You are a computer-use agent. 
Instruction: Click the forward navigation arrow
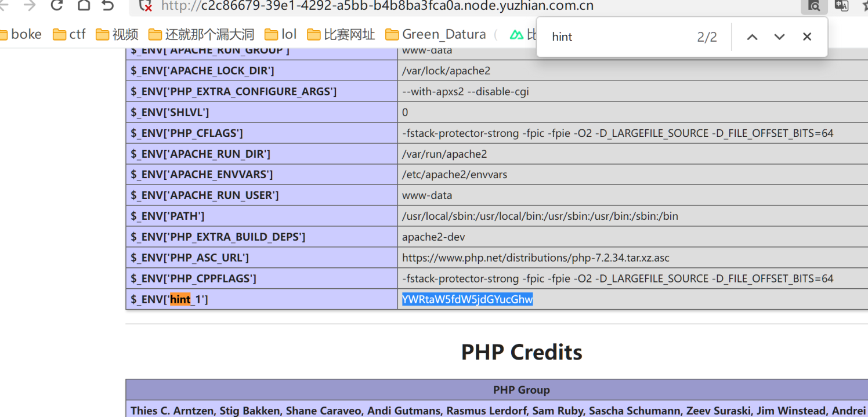click(29, 5)
